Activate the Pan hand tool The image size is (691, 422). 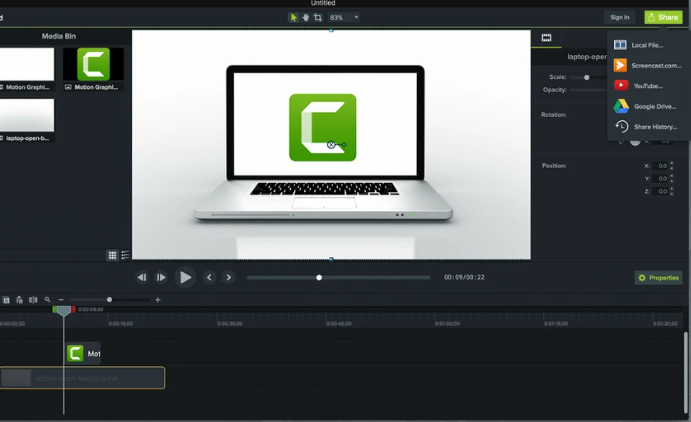click(x=305, y=18)
